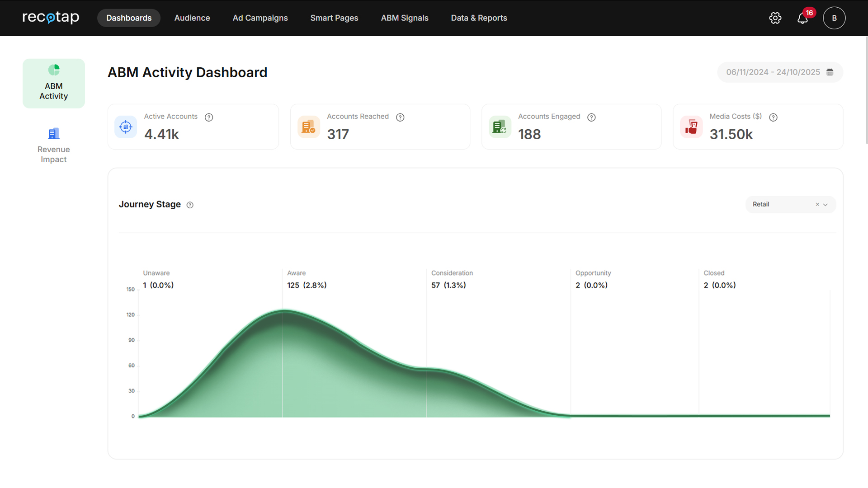Open the notifications bell

click(x=802, y=19)
